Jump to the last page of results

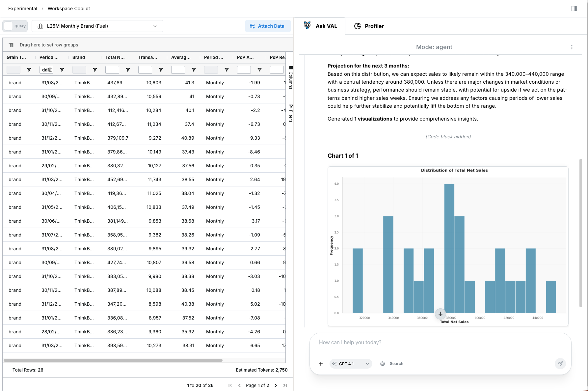[x=285, y=385]
